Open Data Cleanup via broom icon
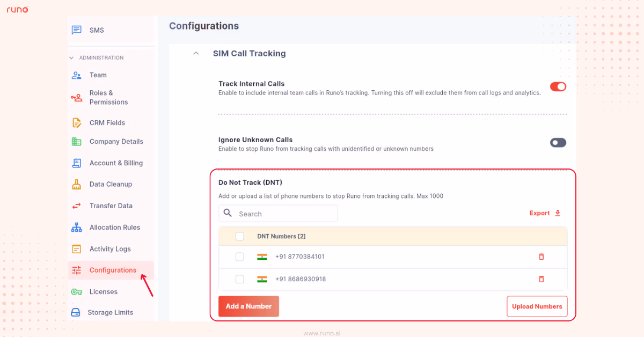The width and height of the screenshot is (644, 337). (x=76, y=184)
